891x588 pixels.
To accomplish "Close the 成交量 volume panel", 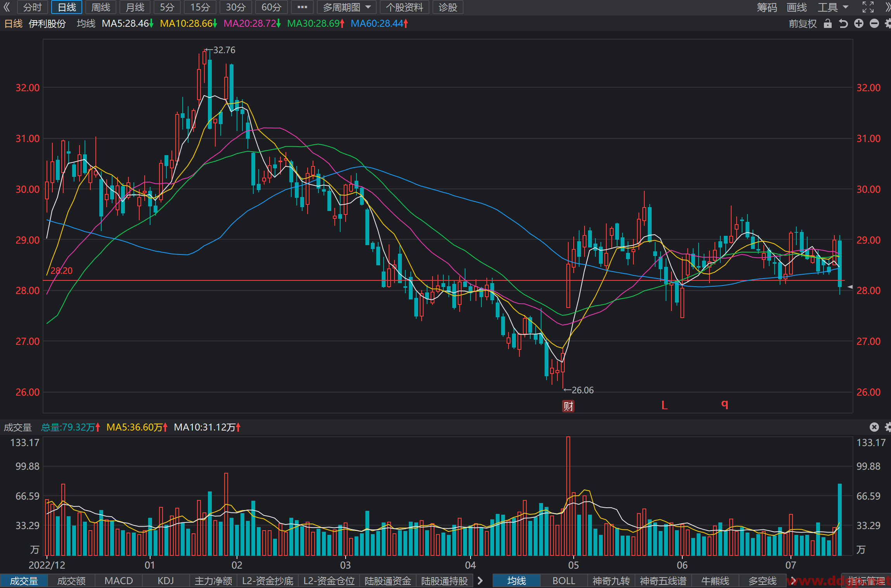I will pyautogui.click(x=874, y=427).
